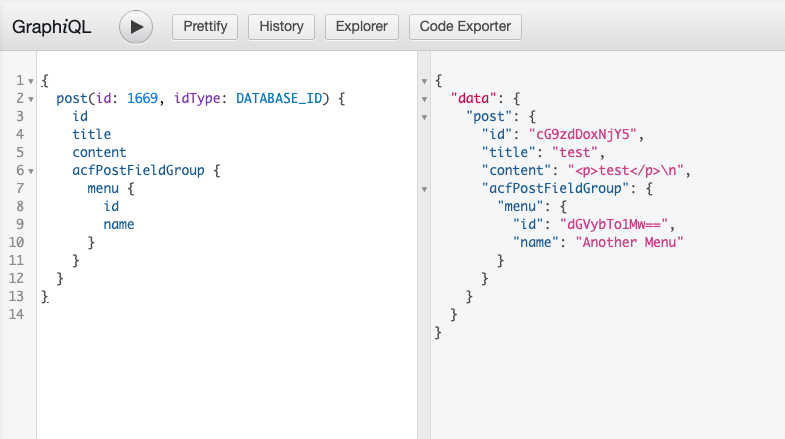The height and width of the screenshot is (439, 785).
Task: Click the result value "Another Menu"
Action: [629, 242]
